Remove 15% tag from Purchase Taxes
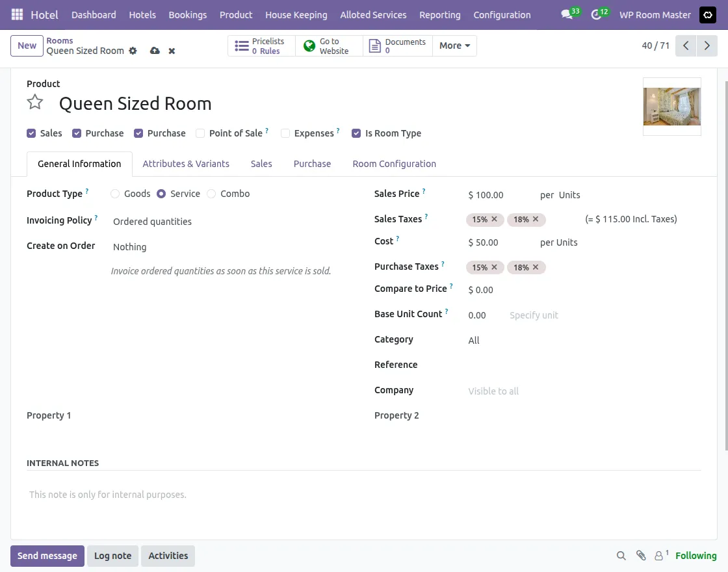 (495, 267)
